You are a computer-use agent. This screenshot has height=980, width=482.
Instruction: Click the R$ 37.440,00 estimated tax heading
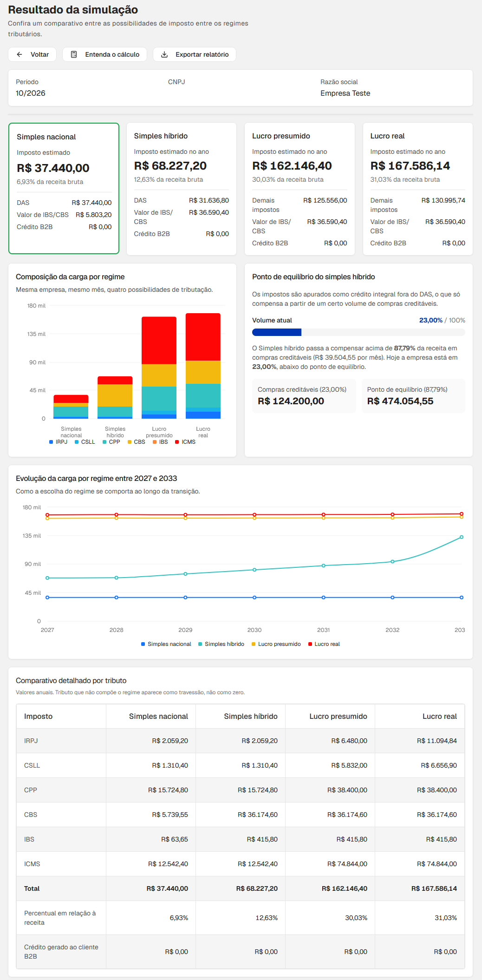(x=53, y=168)
